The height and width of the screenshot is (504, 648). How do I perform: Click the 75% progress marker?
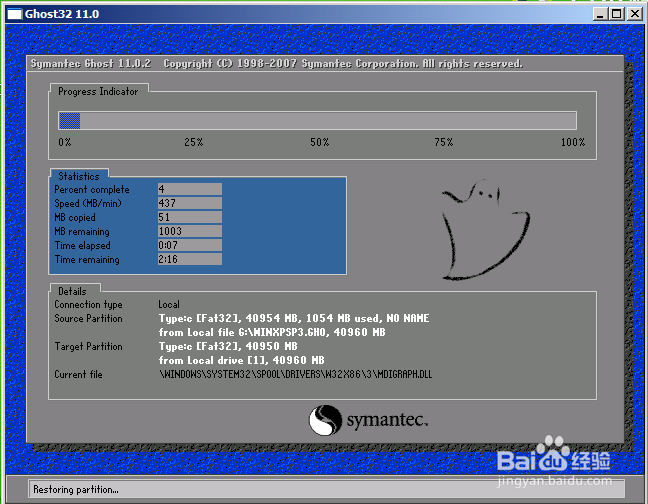click(x=444, y=143)
